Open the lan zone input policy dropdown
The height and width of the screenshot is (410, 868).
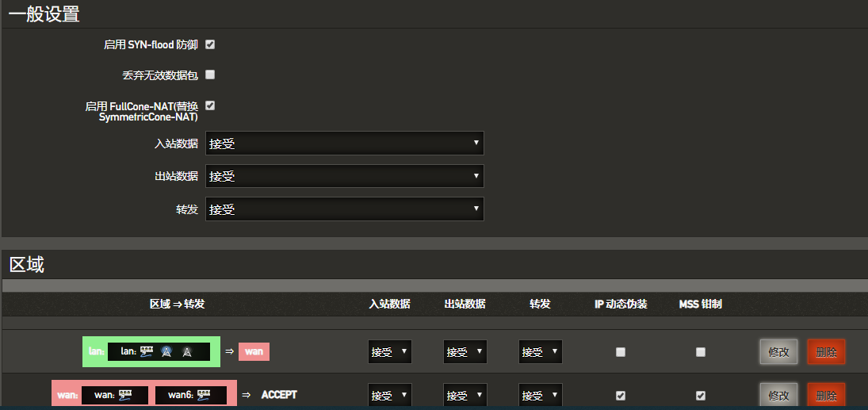tap(389, 352)
